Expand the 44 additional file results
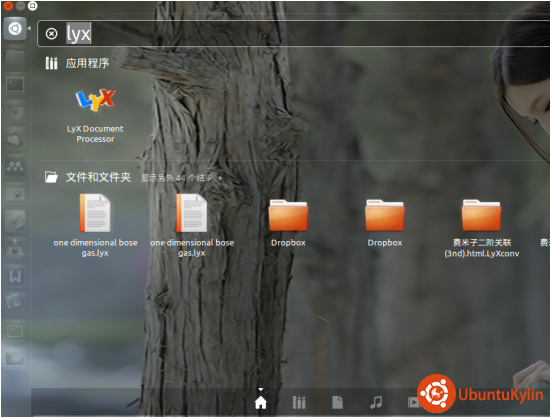 [181, 178]
